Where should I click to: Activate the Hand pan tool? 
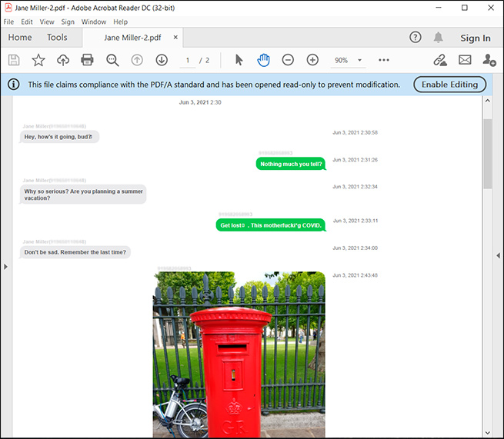pyautogui.click(x=263, y=60)
